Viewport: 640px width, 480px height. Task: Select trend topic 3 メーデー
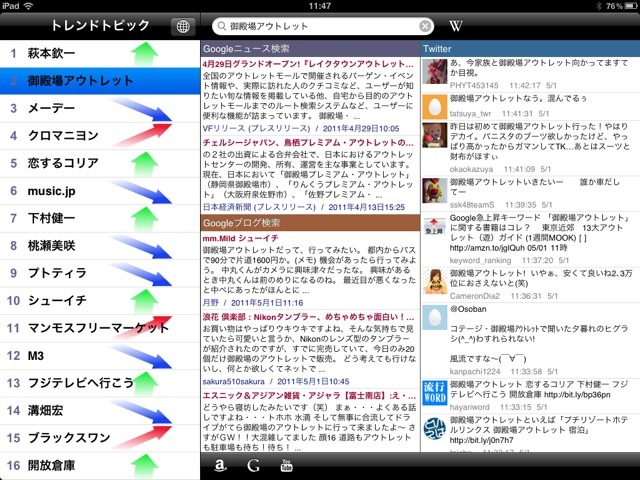pos(100,108)
